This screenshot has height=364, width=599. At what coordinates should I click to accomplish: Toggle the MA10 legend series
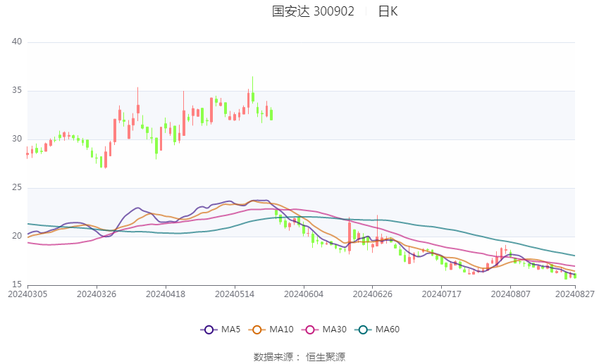[x=271, y=330]
